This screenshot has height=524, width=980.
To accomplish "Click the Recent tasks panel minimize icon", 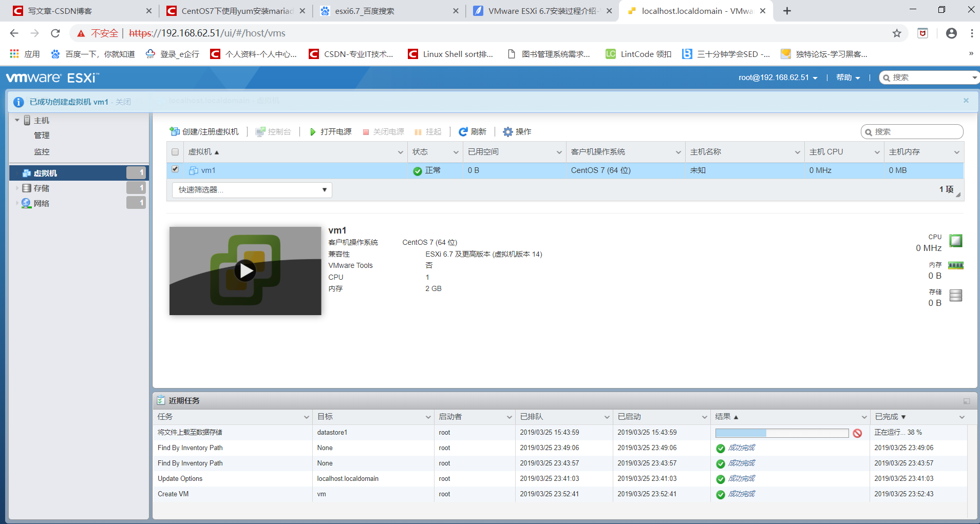I will (x=967, y=401).
